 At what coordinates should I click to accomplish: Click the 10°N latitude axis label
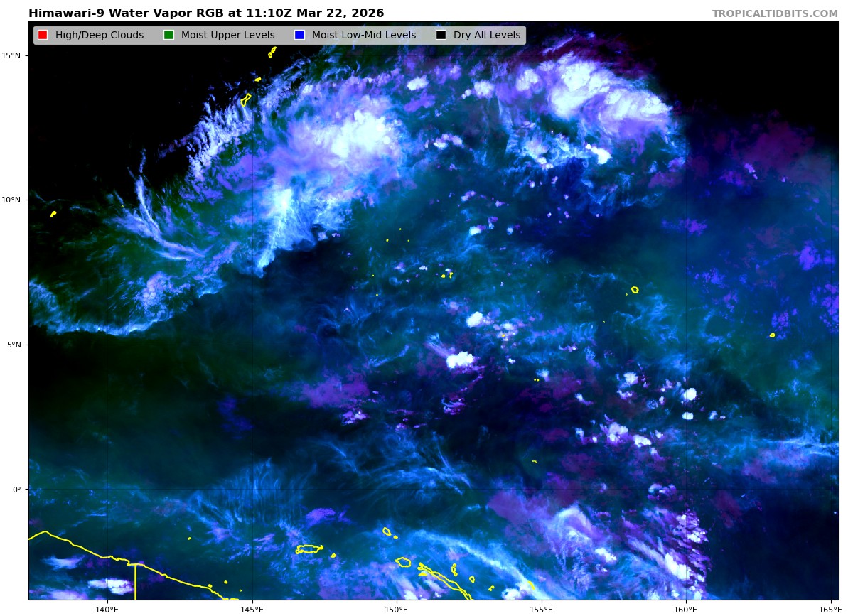[14, 200]
